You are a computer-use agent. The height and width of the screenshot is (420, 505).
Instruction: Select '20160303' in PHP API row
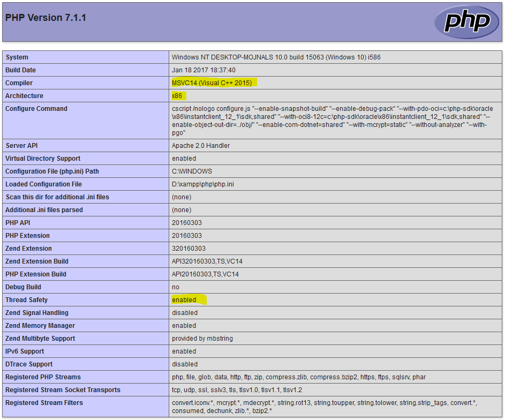(187, 223)
